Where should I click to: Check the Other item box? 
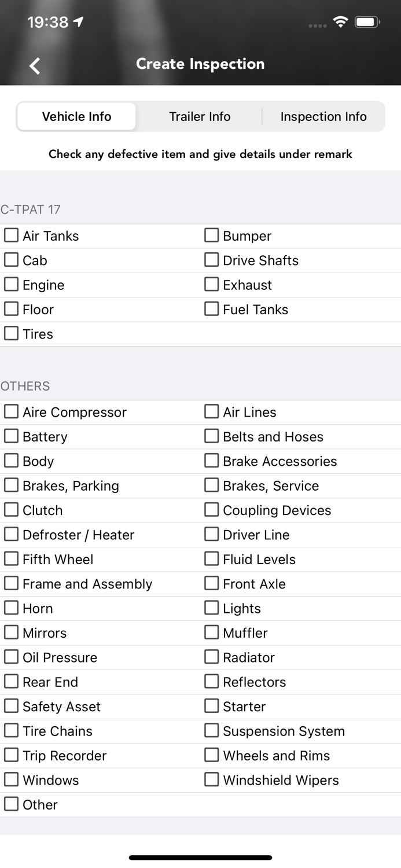tap(12, 803)
